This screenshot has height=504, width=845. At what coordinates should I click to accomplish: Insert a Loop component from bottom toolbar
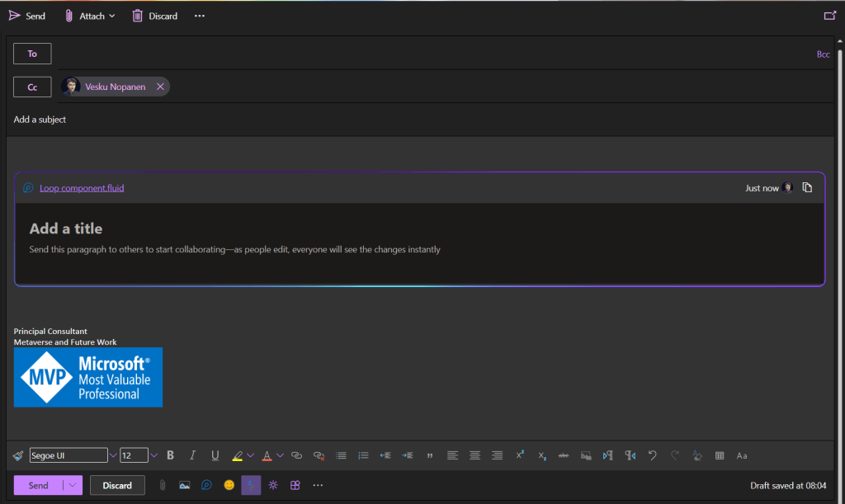(x=207, y=485)
